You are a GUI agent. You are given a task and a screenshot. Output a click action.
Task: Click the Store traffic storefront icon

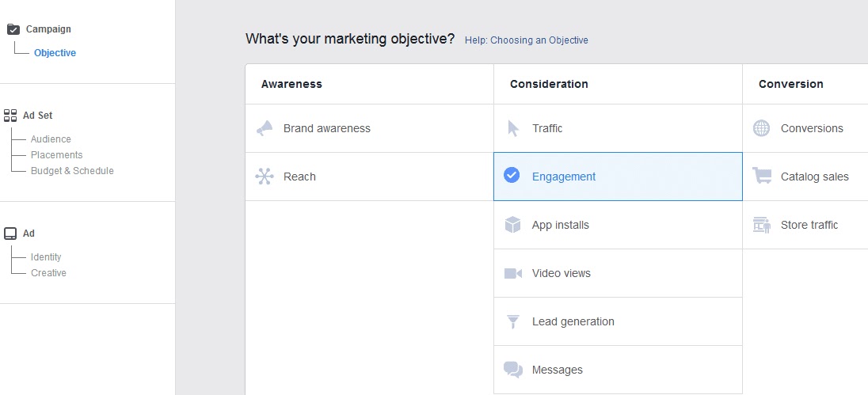click(x=762, y=225)
